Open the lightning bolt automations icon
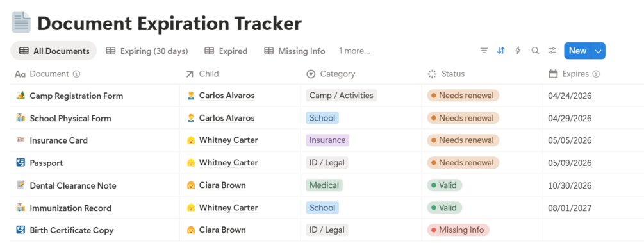This screenshot has width=644, height=243. (518, 51)
